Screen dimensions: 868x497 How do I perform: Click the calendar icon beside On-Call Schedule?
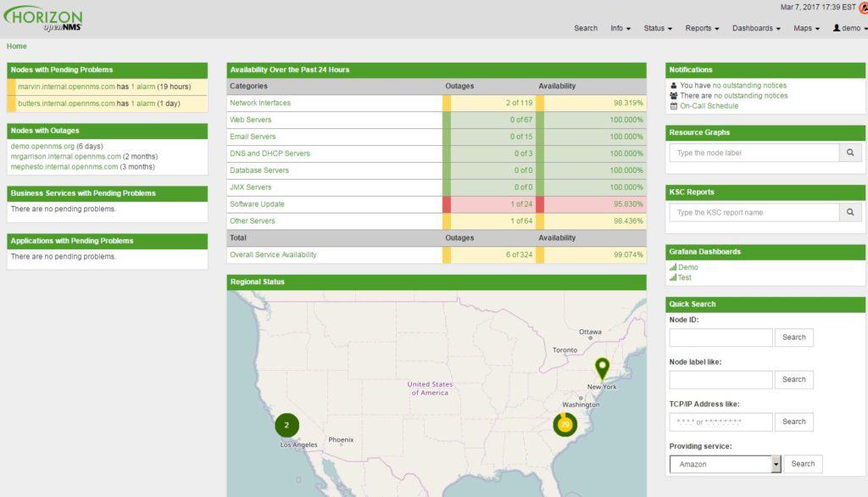674,106
